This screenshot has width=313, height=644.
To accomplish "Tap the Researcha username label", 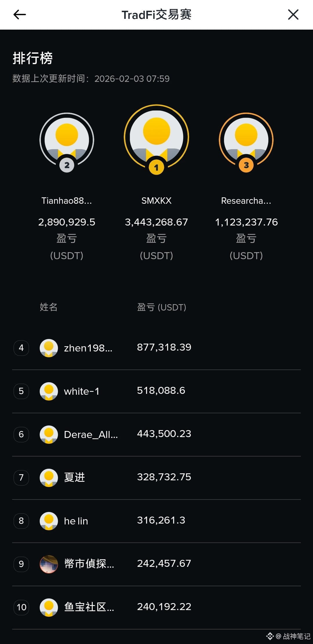I will [x=246, y=201].
